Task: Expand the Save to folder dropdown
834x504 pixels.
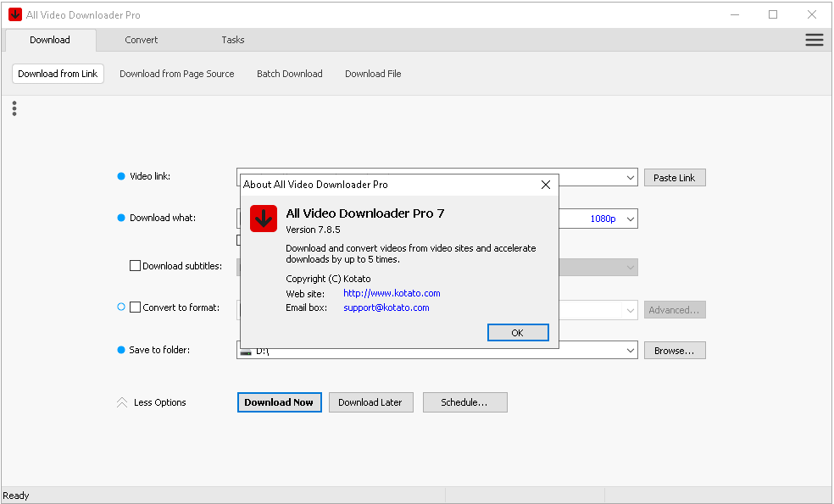Action: coord(631,351)
